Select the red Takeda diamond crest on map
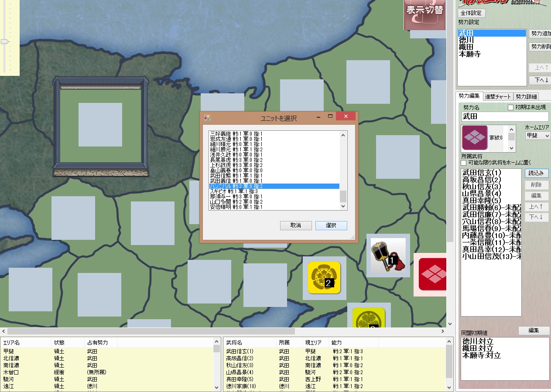551x392 pixels. click(x=432, y=274)
